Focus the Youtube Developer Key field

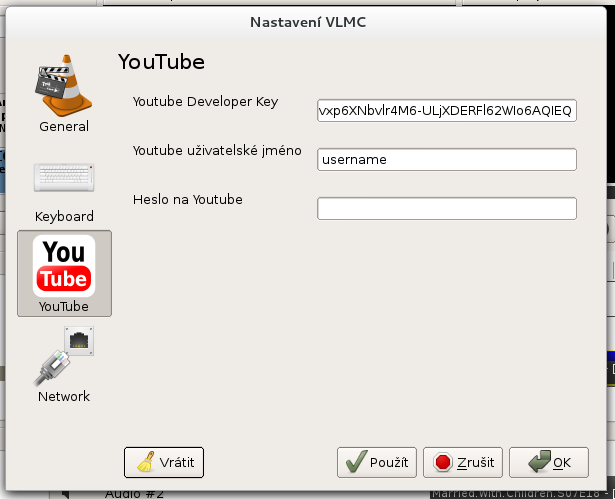[446, 110]
